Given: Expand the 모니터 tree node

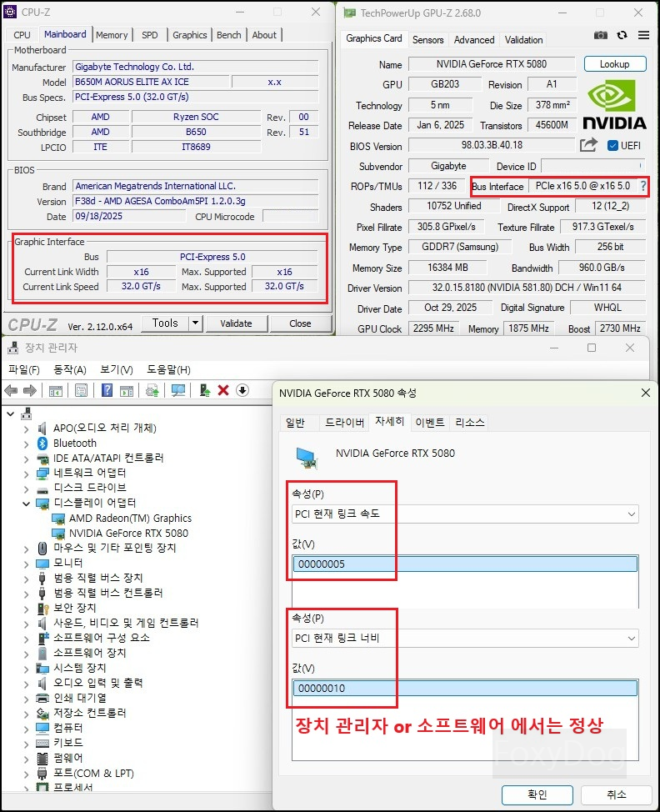Looking at the screenshot, I should coord(26,564).
